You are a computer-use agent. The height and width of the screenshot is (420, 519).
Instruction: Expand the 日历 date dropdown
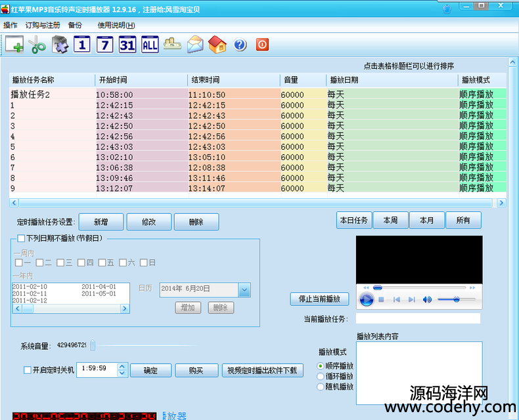click(244, 289)
